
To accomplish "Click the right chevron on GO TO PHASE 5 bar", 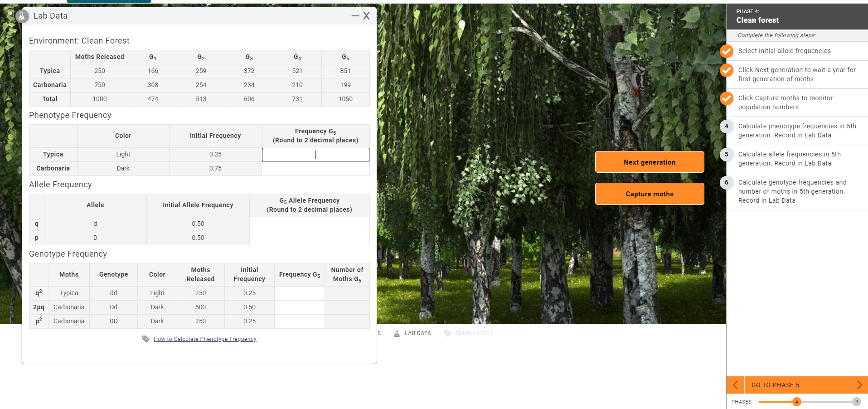I will [x=859, y=385].
